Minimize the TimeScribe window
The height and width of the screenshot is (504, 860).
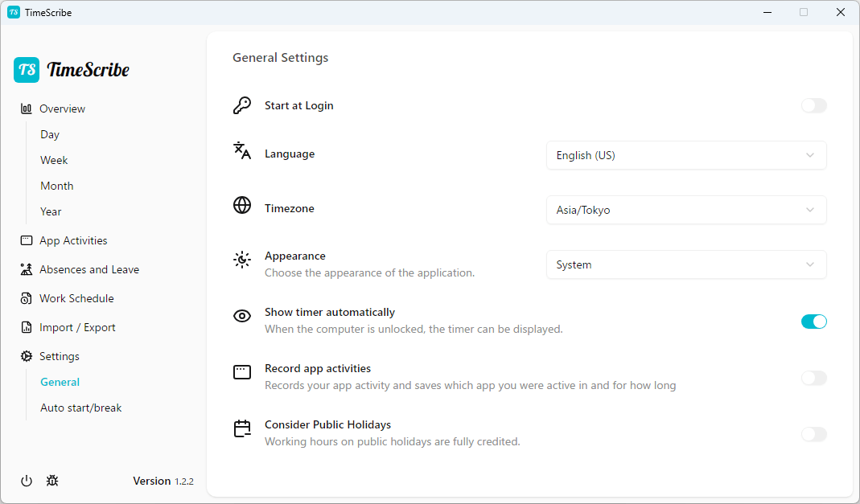(x=767, y=12)
